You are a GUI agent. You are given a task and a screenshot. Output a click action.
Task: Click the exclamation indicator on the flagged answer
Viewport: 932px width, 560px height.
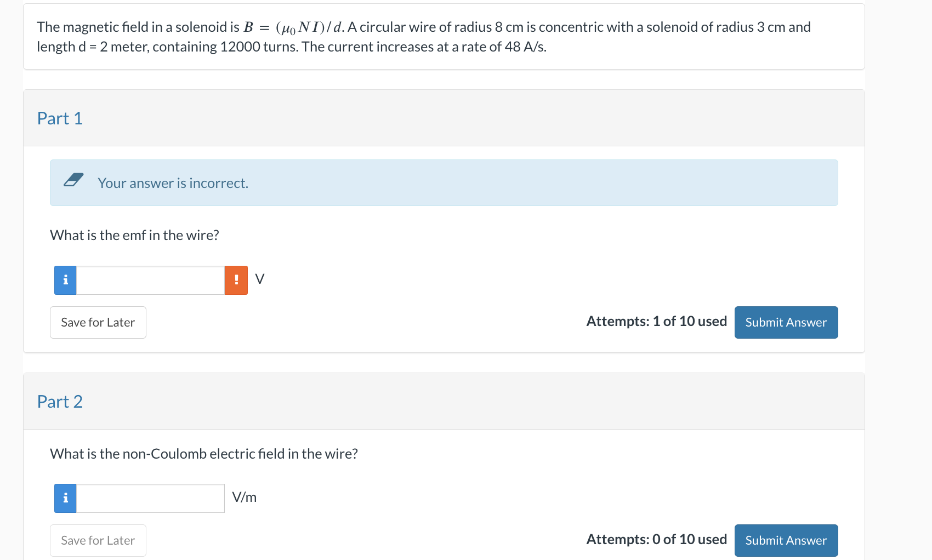point(236,279)
